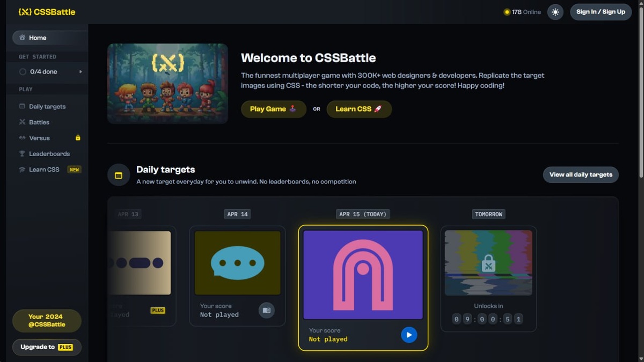Toggle the light/dark theme sun icon
Viewport: 644px width, 362px height.
(x=555, y=12)
